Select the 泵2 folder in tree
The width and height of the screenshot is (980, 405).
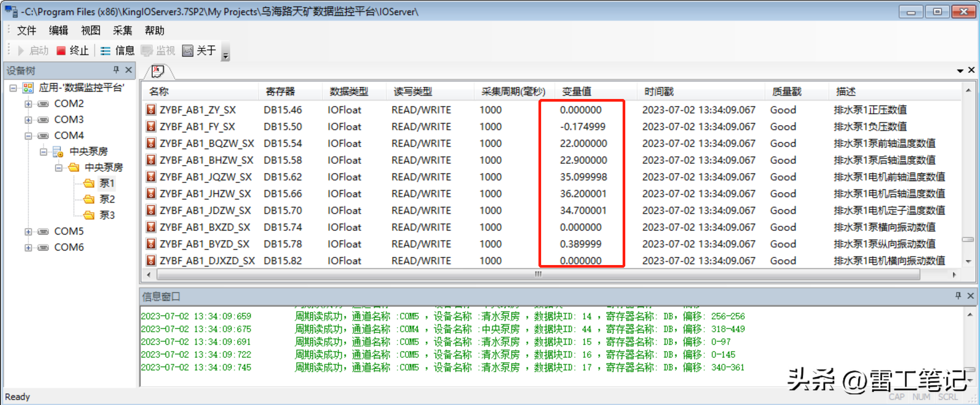pos(107,199)
